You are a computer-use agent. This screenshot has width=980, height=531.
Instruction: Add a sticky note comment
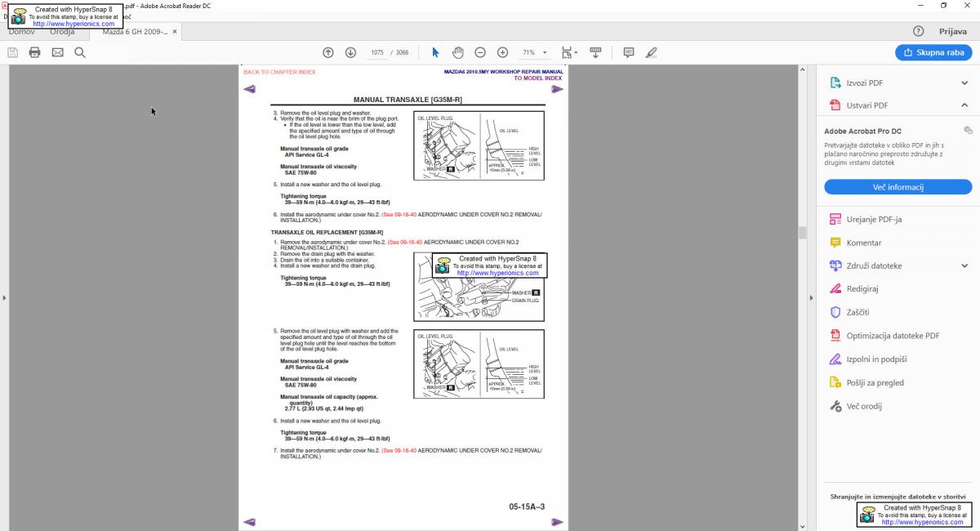click(x=629, y=52)
